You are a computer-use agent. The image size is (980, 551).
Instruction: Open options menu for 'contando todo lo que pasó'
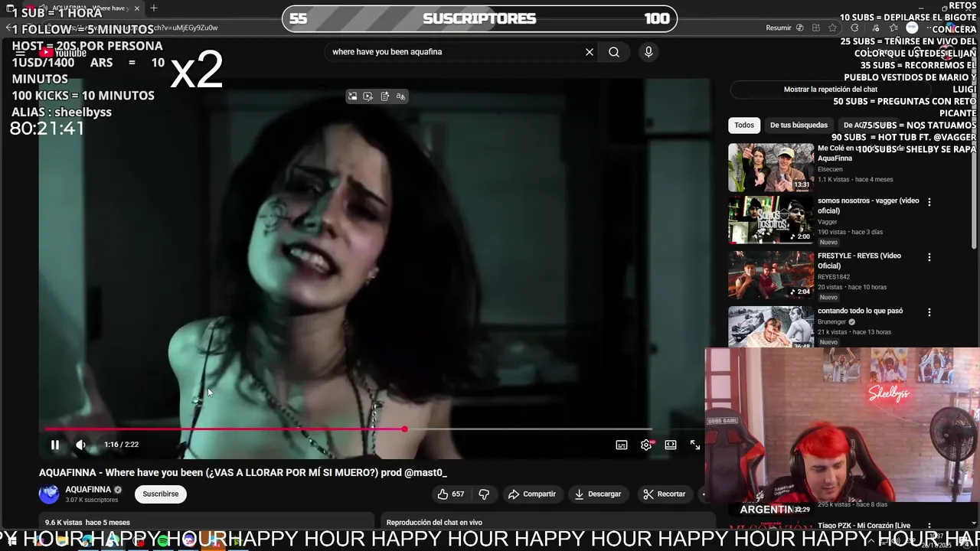[929, 312]
